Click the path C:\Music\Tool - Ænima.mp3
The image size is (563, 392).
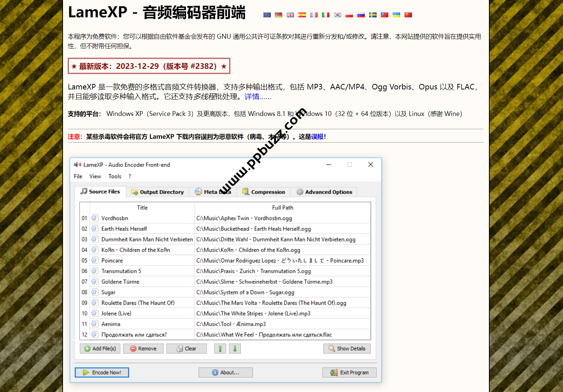tap(231, 324)
